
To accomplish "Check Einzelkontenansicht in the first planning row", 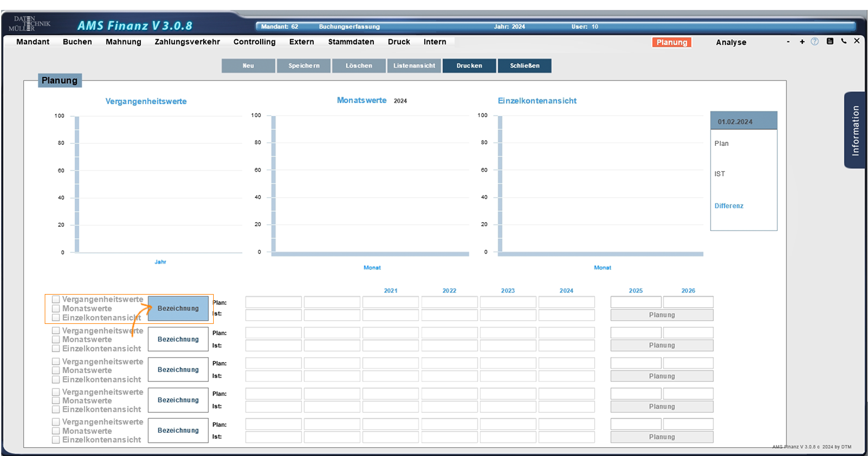I will pos(56,318).
